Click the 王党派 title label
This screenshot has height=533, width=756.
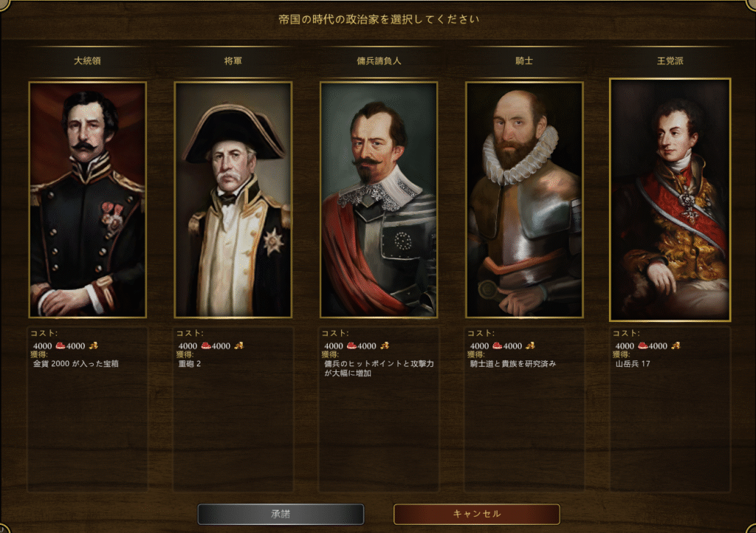[670, 61]
